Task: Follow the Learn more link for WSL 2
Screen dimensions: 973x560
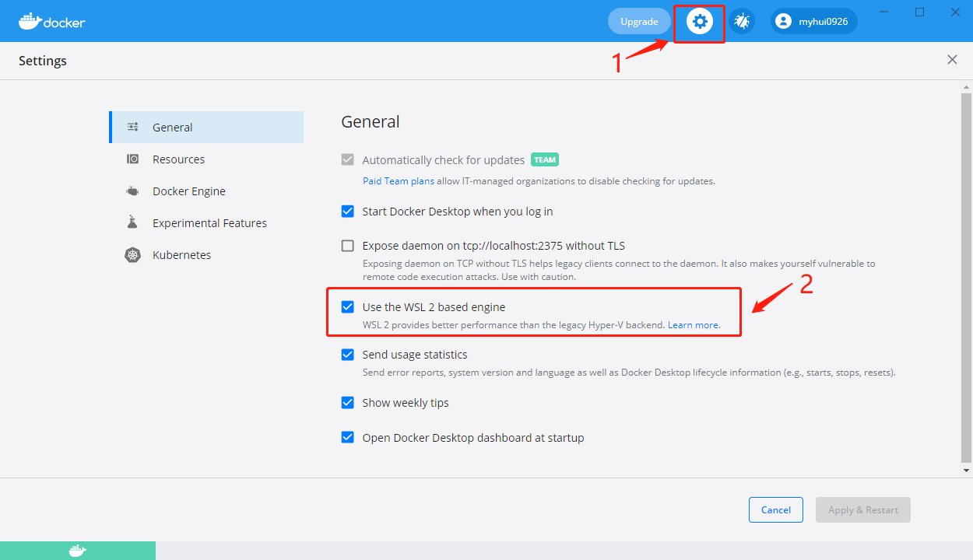Action: coord(694,325)
